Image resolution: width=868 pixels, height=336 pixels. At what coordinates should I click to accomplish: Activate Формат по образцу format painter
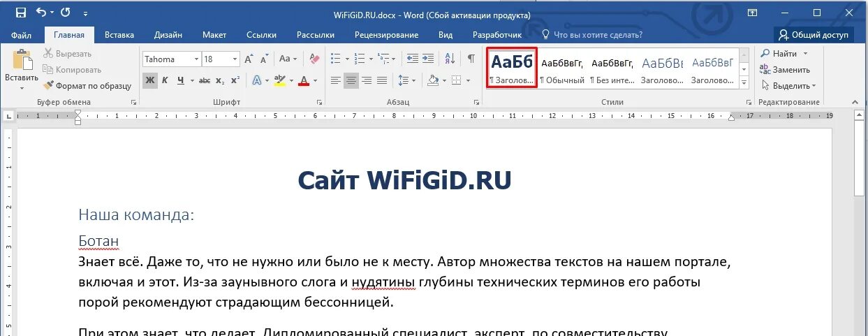click(87, 86)
